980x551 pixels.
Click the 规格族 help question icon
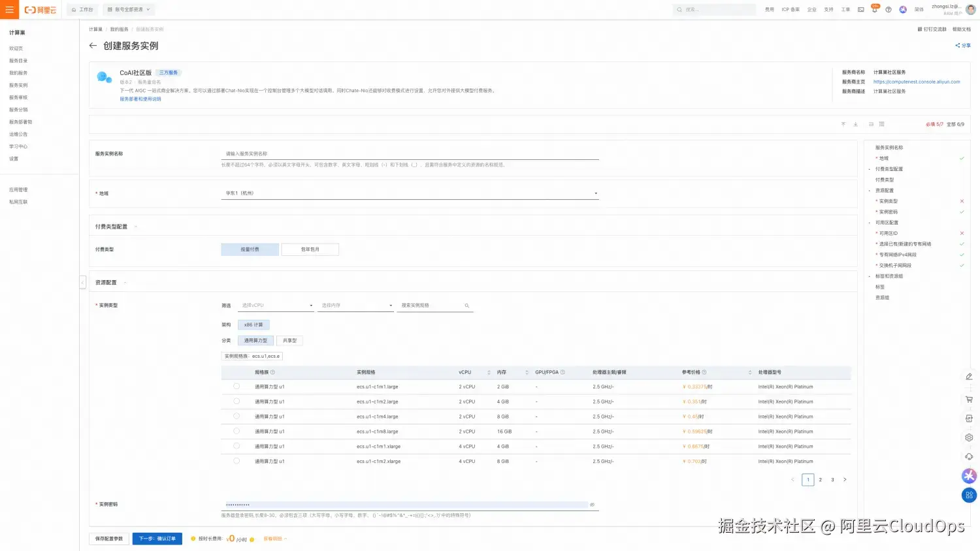(x=272, y=372)
